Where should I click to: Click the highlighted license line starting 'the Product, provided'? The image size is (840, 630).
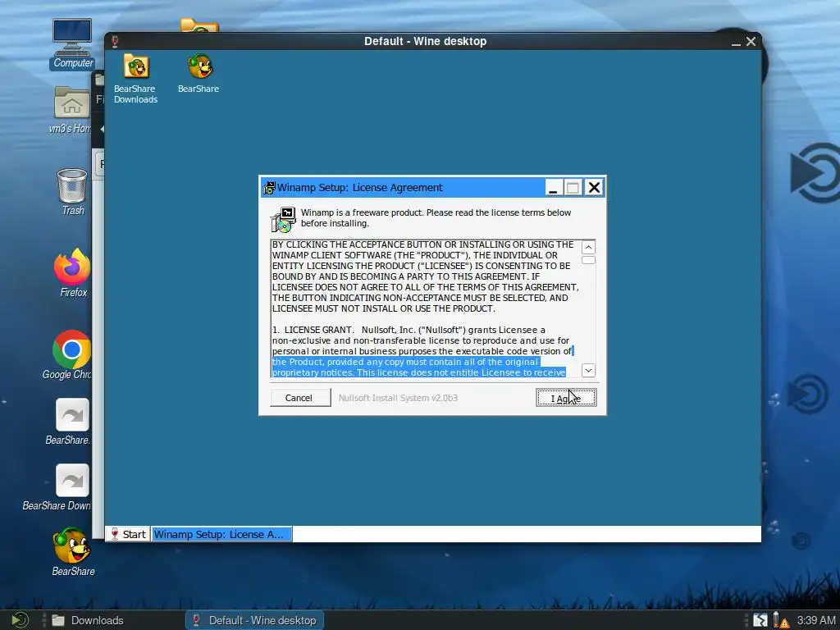405,362
